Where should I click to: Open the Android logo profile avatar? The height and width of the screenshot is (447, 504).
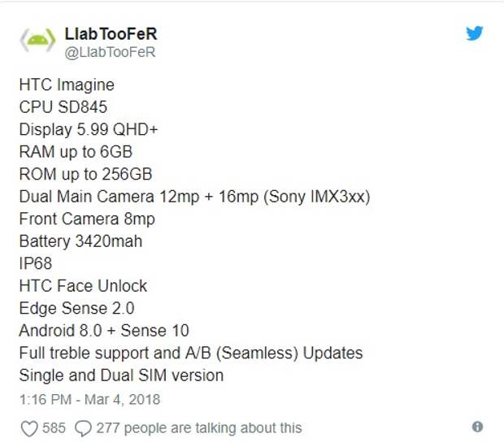point(37,41)
